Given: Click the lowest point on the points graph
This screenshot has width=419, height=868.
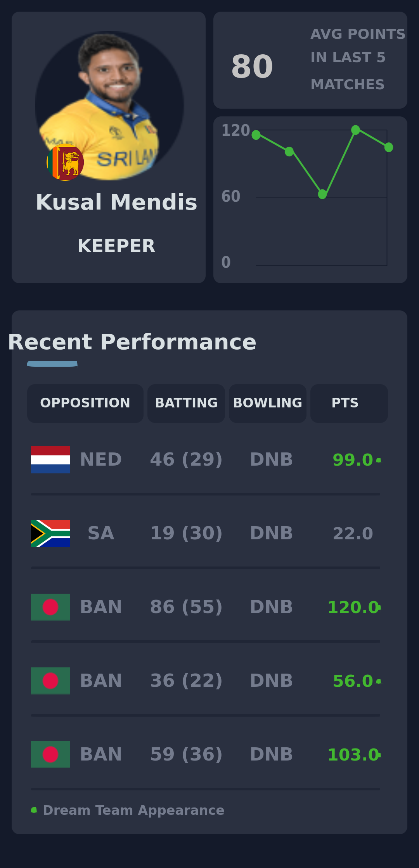Looking at the screenshot, I should coord(322,194).
